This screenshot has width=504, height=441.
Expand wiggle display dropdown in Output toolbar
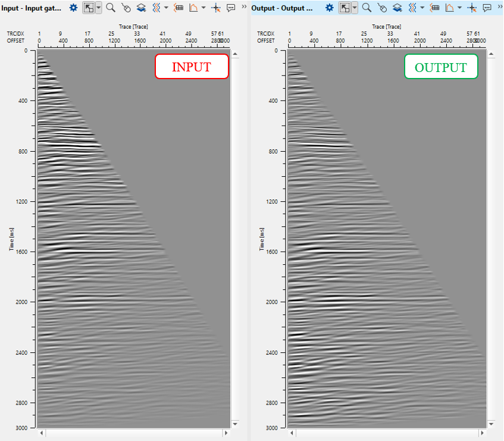pos(422,8)
